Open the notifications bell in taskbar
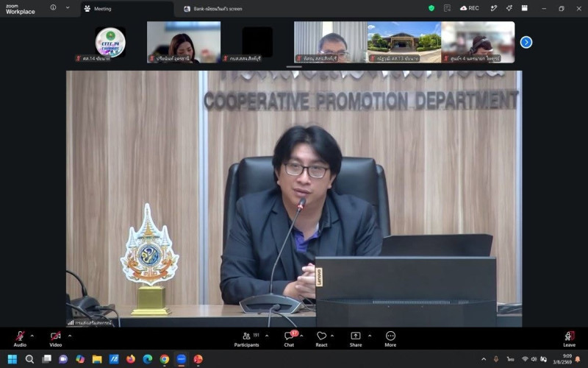The image size is (588, 368). (578, 359)
